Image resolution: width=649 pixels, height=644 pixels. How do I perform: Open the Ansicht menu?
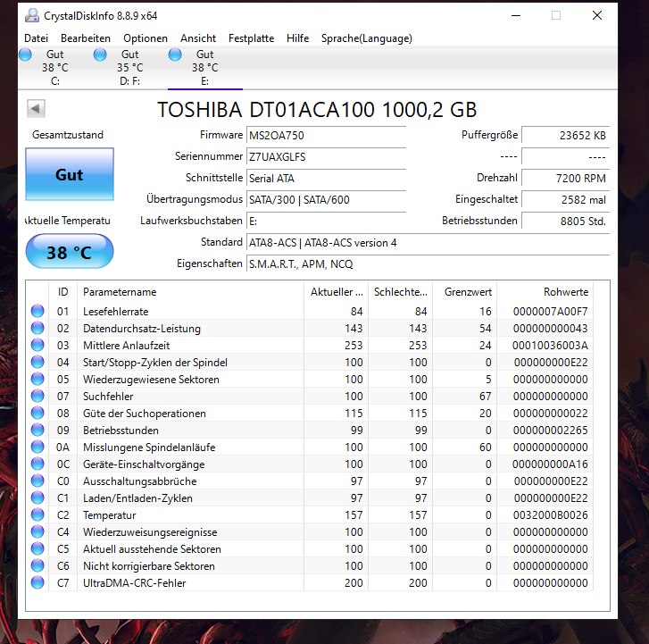tap(198, 38)
